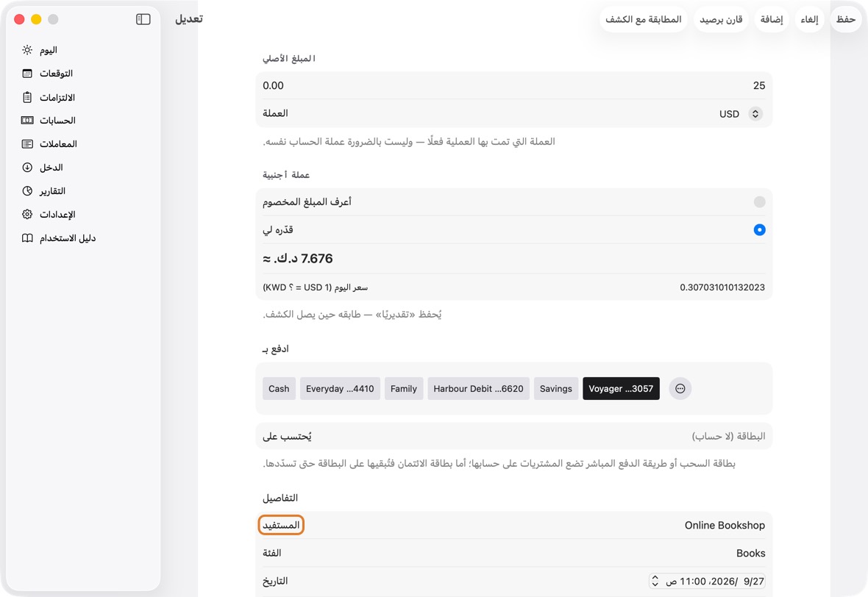
Task: Choose the Family account chip
Action: pyautogui.click(x=404, y=388)
